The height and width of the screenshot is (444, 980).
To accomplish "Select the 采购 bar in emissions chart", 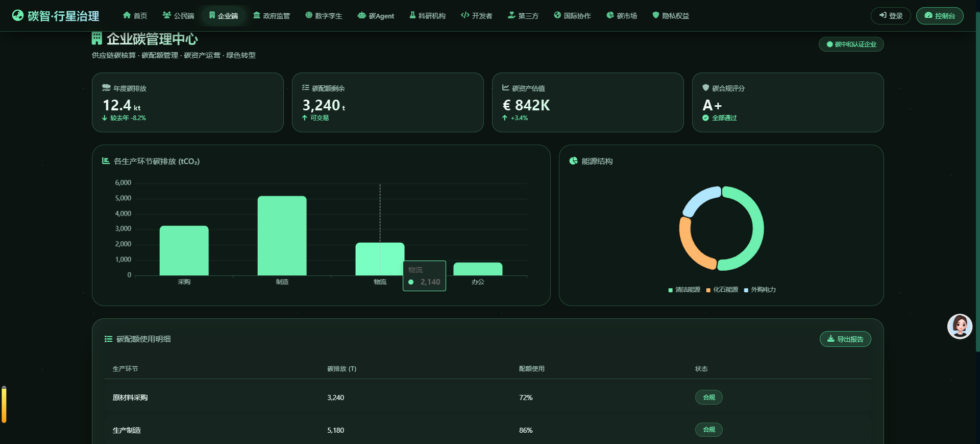I will pos(184,250).
